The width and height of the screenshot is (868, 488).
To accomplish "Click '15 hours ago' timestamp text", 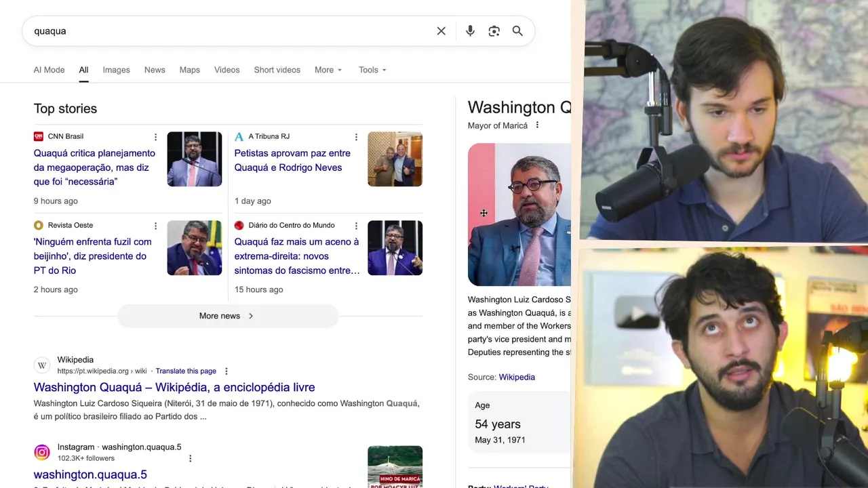I will click(x=258, y=290).
